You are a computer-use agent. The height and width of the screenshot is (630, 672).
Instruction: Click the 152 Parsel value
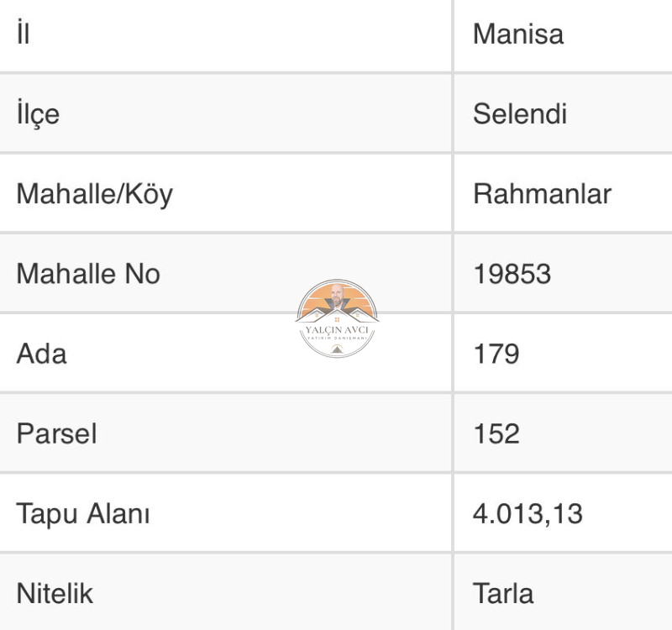point(496,433)
